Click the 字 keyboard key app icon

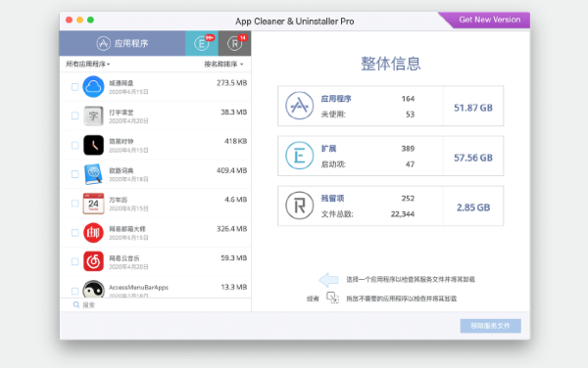[93, 115]
